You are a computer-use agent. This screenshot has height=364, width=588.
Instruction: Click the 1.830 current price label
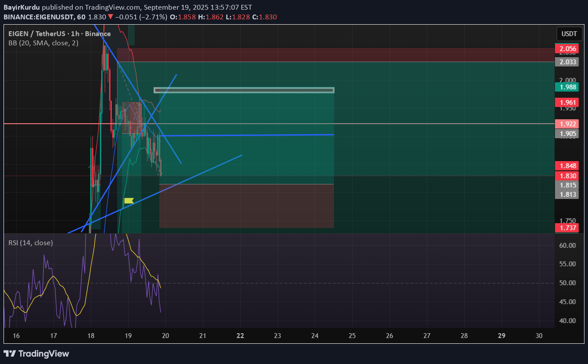pos(566,176)
